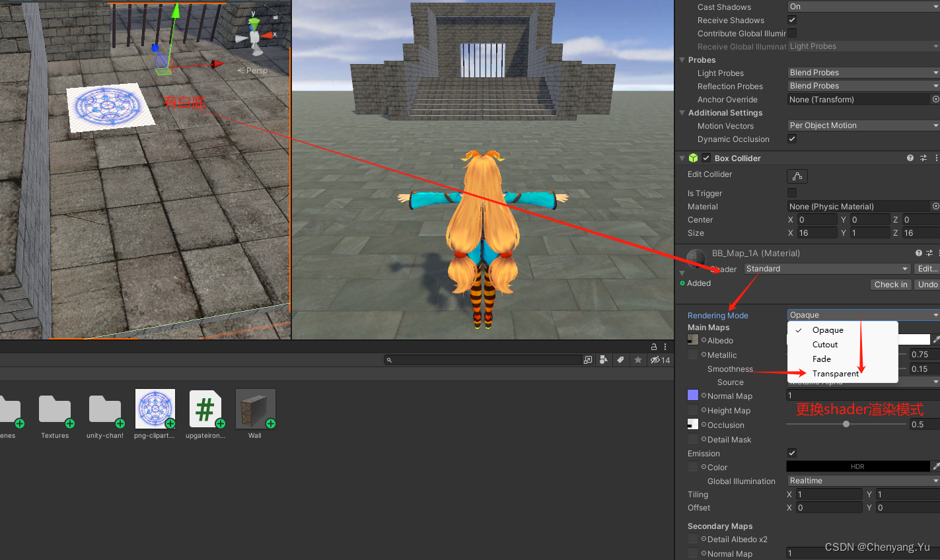Click the shader Edit... button
This screenshot has height=560, width=940.
[927, 269]
